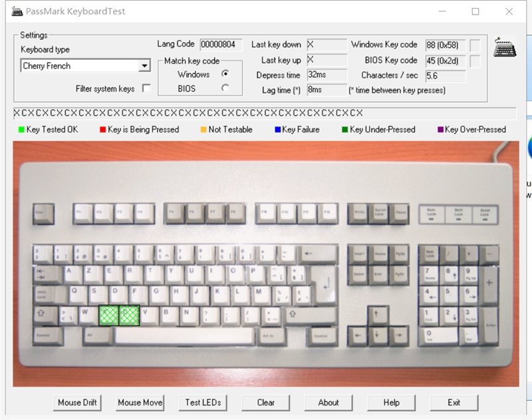This screenshot has height=420, width=532.
Task: Open the Mouse Drift test
Action: [x=77, y=403]
